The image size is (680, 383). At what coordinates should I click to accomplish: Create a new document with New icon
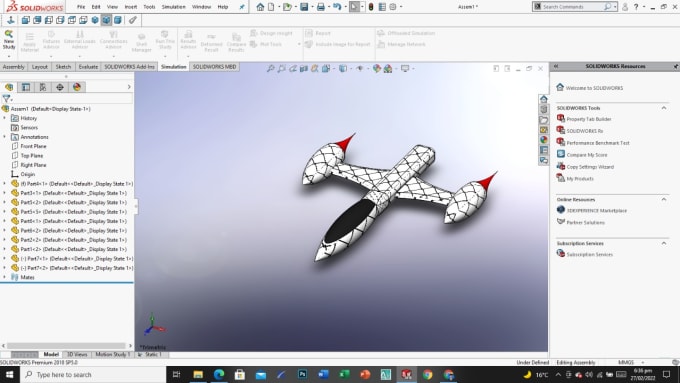(x=271, y=7)
